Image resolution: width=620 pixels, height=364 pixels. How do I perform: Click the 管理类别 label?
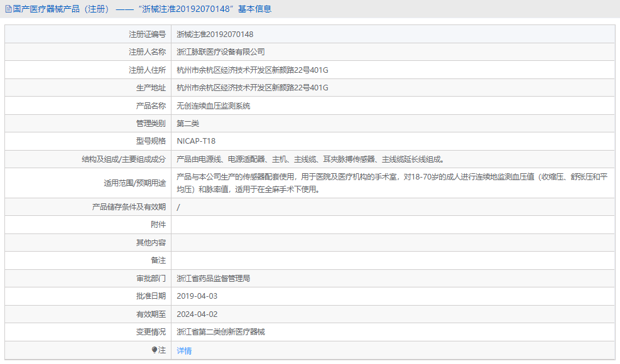(151, 124)
